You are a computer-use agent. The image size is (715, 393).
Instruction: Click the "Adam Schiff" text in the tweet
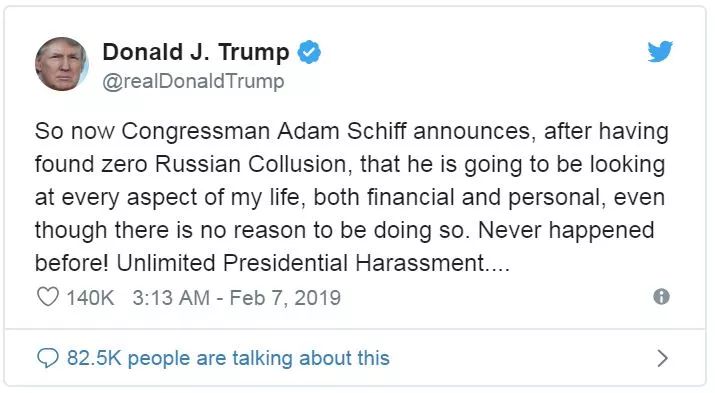click(x=342, y=131)
